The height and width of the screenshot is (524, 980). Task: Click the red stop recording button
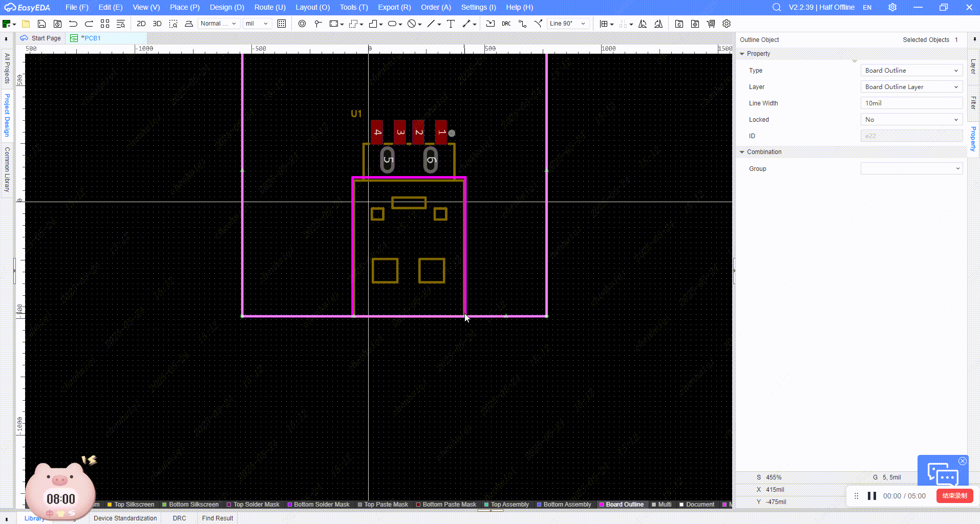954,496
